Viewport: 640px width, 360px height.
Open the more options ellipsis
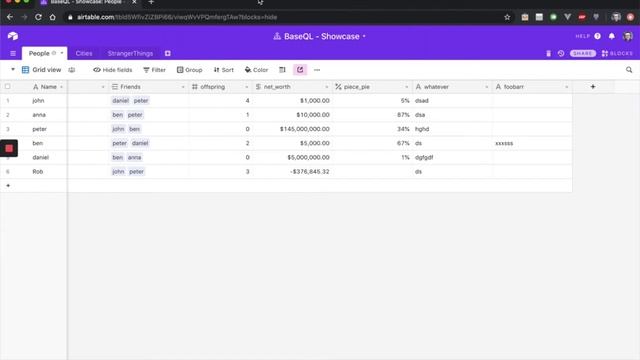(x=317, y=70)
